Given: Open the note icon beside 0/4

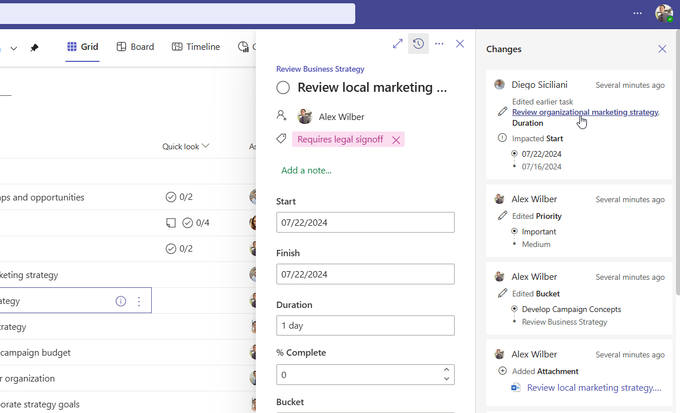Looking at the screenshot, I should pyautogui.click(x=171, y=223).
